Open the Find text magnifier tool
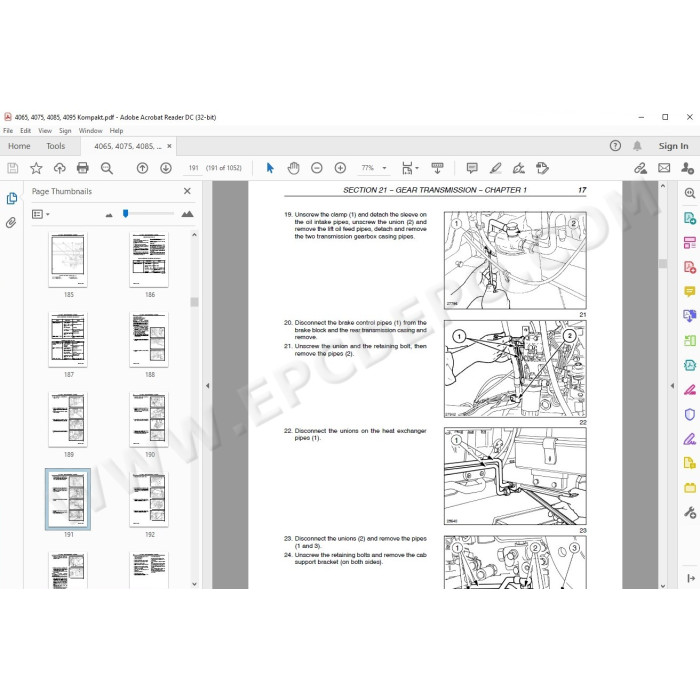The image size is (700, 700). (107, 168)
